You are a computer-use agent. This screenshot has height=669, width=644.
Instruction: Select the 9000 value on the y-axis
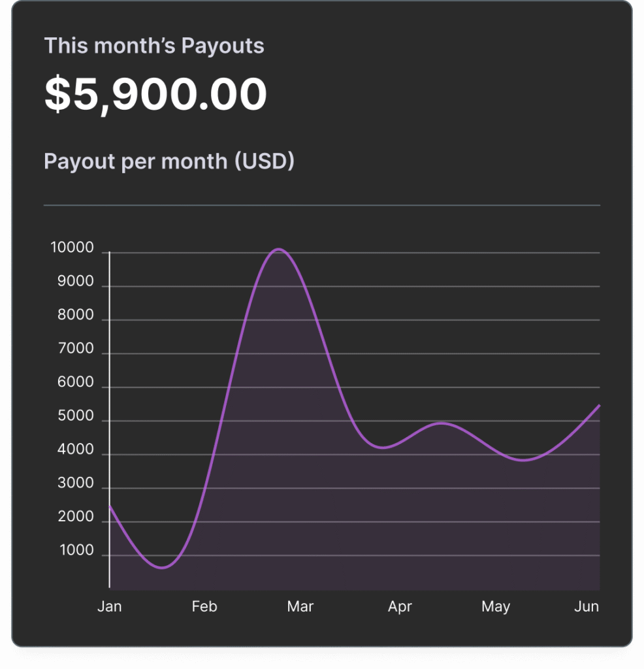point(76,282)
